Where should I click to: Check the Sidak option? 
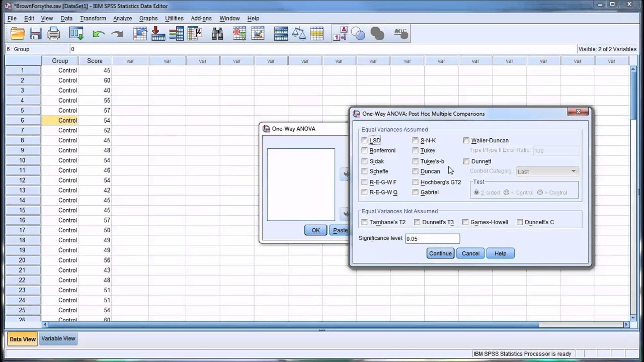coord(364,161)
